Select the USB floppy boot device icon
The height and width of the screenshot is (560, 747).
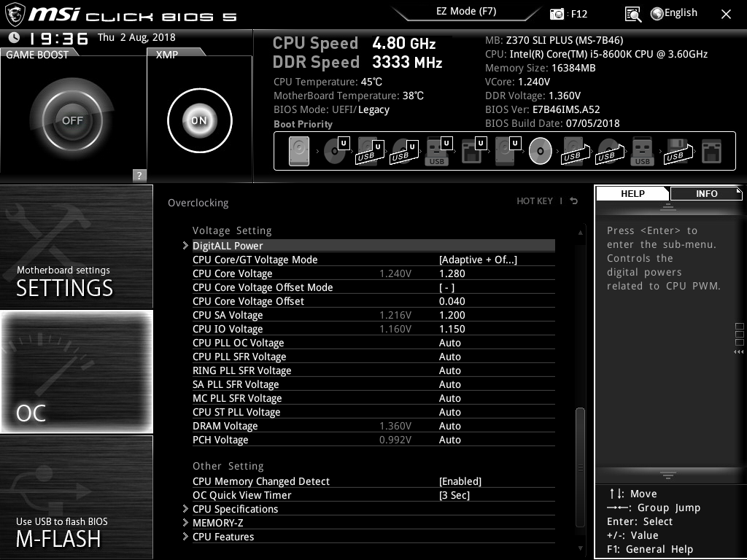pyautogui.click(x=678, y=152)
